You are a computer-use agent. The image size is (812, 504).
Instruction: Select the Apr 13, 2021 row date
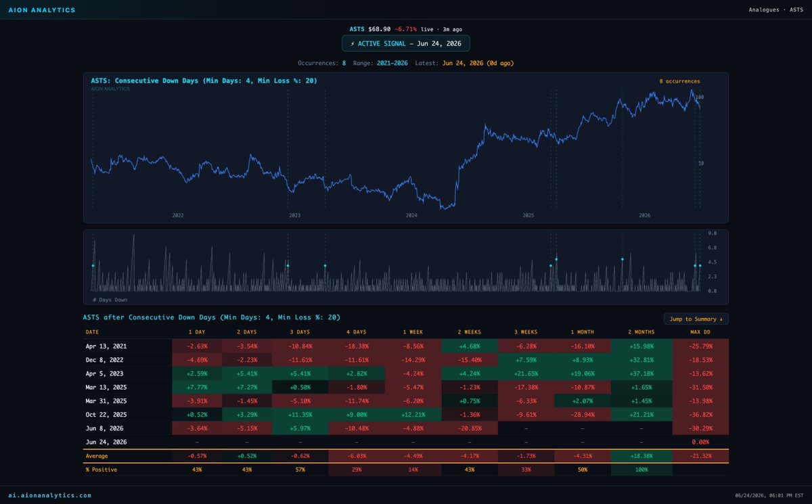coord(106,346)
